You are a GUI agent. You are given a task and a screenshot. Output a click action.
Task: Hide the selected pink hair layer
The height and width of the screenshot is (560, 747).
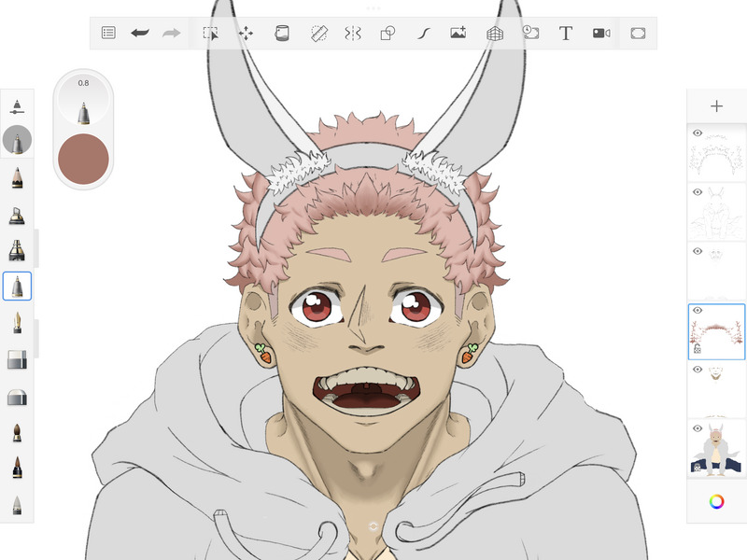point(698,310)
